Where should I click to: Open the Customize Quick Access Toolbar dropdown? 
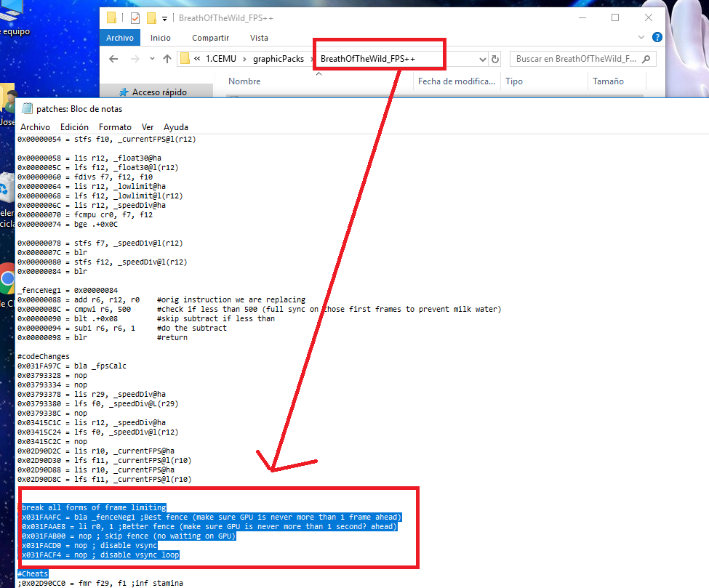[164, 18]
